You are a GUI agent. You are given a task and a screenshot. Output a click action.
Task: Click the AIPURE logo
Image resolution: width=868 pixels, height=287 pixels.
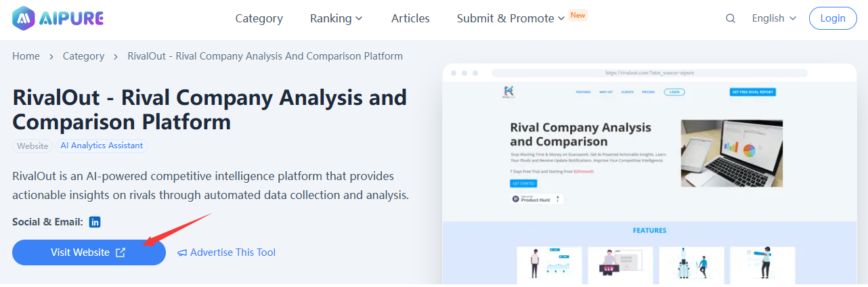coord(58,18)
